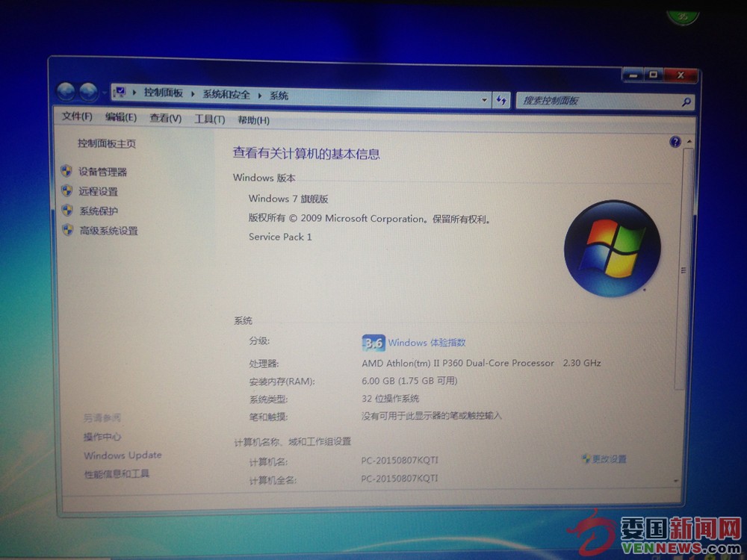The height and width of the screenshot is (560, 747).
Task: Maximize the System window
Action: 654,75
